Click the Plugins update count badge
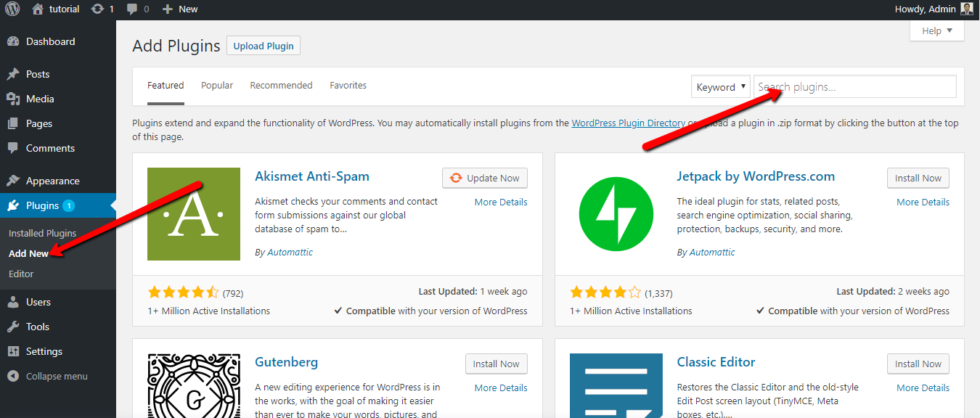This screenshot has width=980, height=418. pos(68,205)
